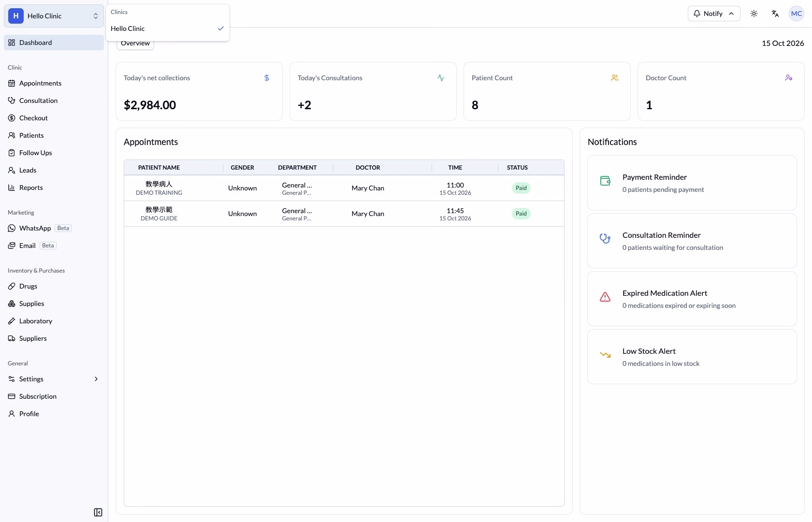
Task: Open the Consultation page
Action: click(x=54, y=101)
